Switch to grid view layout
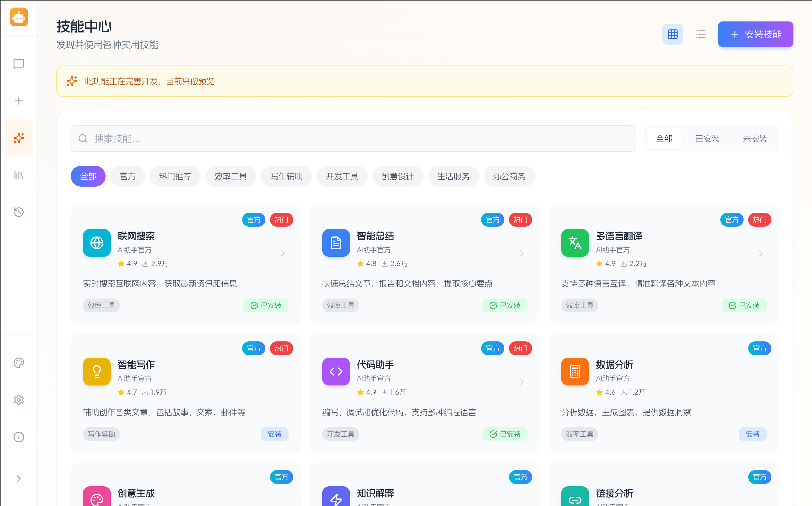 click(x=673, y=34)
